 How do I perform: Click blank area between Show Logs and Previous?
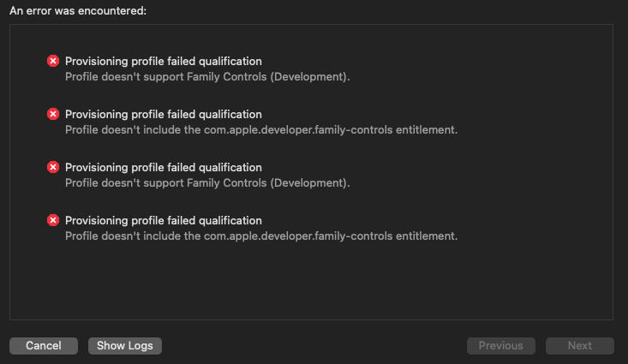(x=314, y=345)
